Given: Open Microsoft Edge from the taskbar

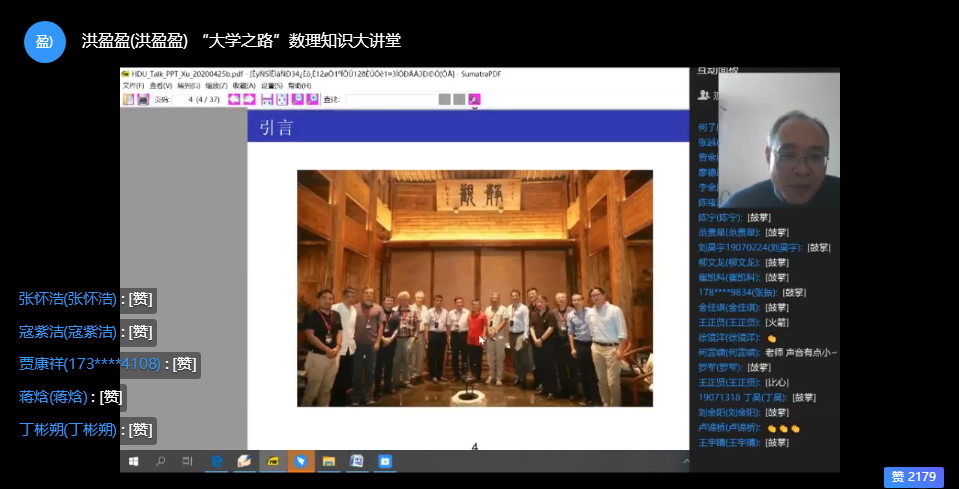Looking at the screenshot, I should coord(216,461).
